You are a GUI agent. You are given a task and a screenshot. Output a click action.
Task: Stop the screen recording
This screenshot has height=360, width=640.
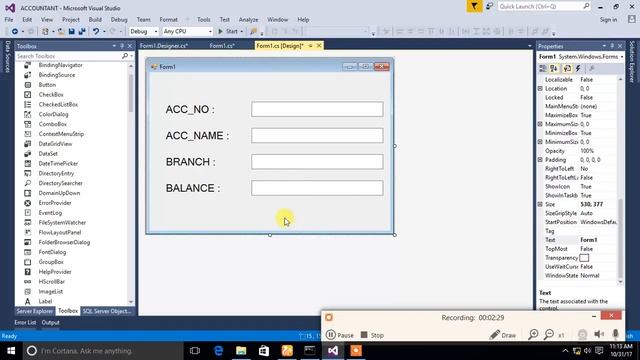(x=372, y=335)
